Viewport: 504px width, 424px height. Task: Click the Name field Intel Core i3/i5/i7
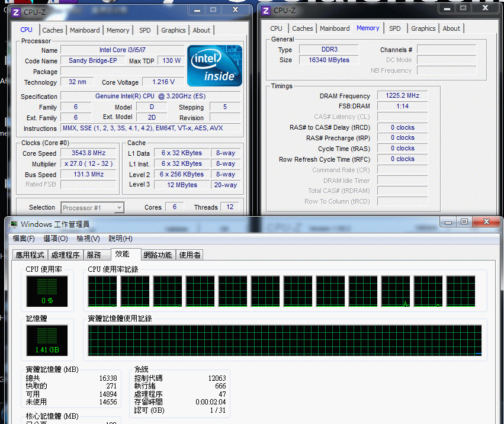122,50
